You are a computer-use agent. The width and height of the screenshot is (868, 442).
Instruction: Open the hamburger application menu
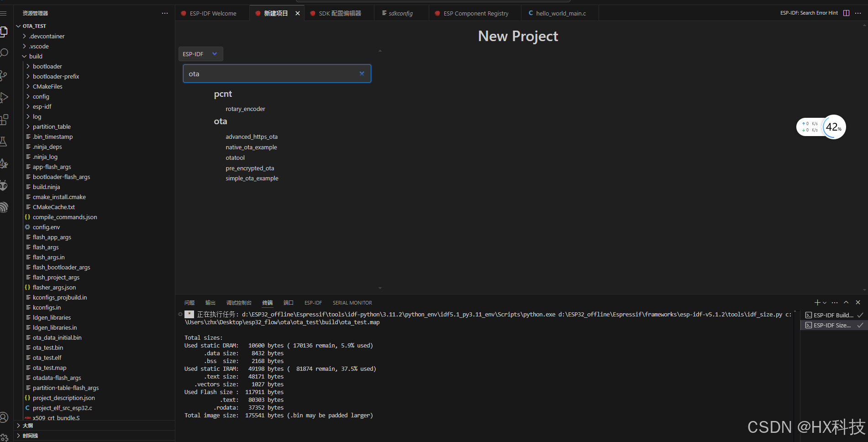pyautogui.click(x=4, y=13)
